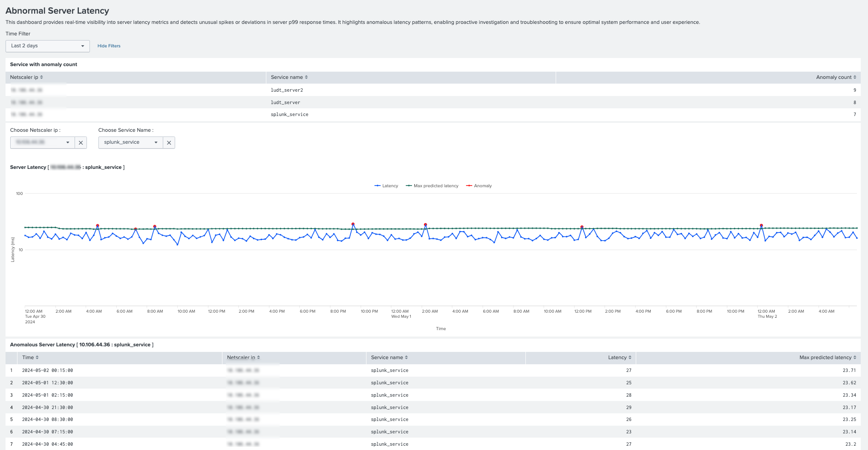Screen dimensions: 868x450
Task: Select row with time 2024-05-01 12:30:00
Action: (x=433, y=383)
